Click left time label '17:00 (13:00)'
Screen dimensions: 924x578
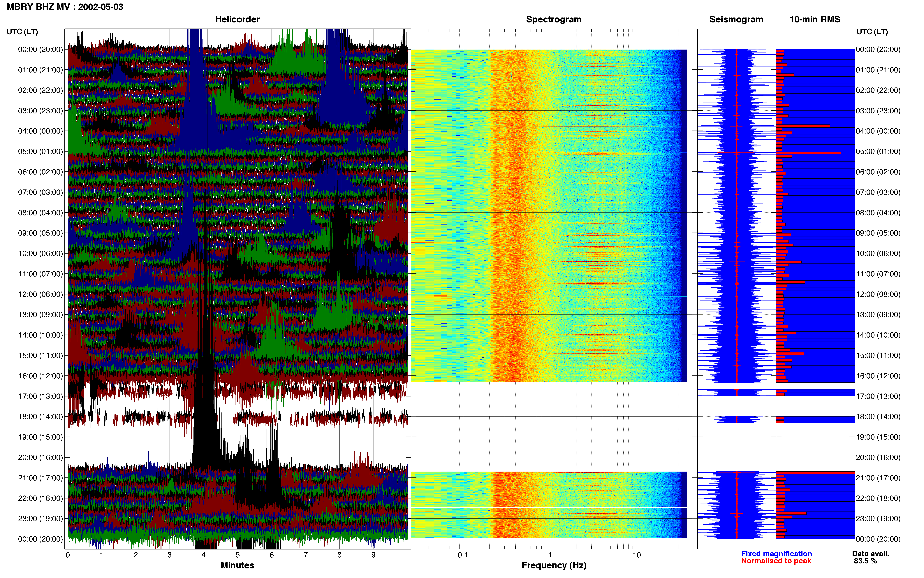(x=41, y=396)
